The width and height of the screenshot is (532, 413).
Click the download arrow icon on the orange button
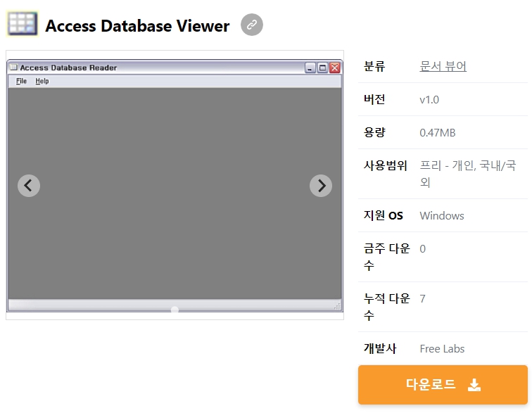pyautogui.click(x=474, y=385)
